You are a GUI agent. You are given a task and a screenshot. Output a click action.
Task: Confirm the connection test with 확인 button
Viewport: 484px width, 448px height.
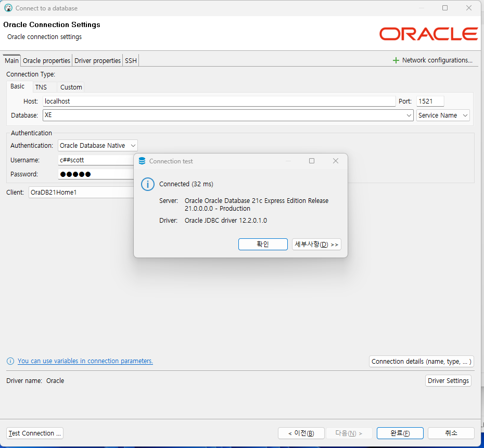point(263,244)
